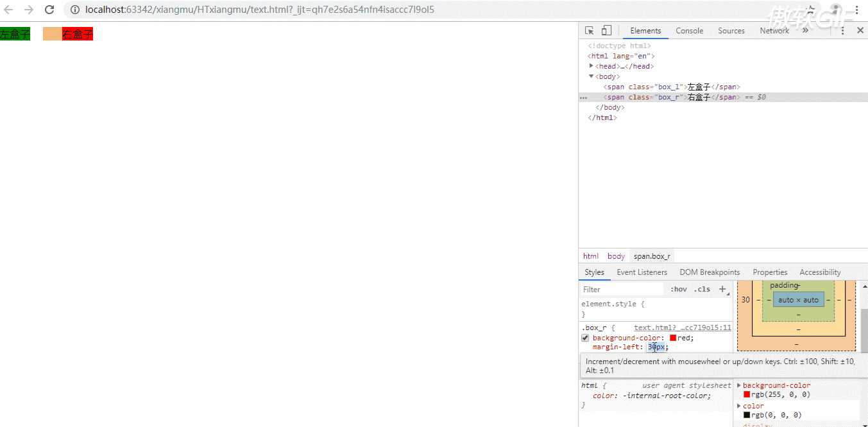Go back in browser history
868x427 pixels.
(8, 10)
